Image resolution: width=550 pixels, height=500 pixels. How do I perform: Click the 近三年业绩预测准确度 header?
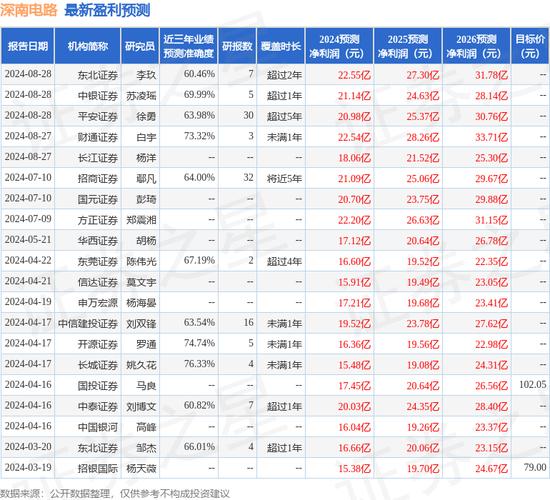pos(188,46)
